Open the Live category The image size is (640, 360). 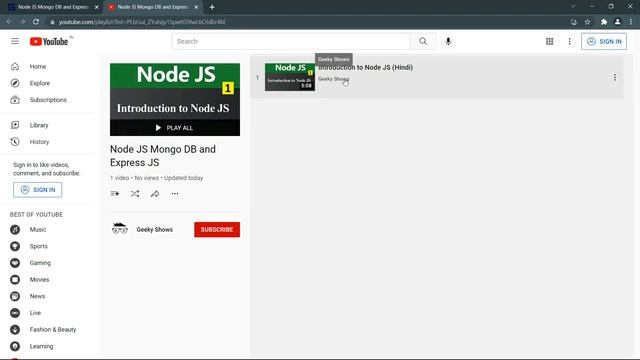(x=35, y=313)
